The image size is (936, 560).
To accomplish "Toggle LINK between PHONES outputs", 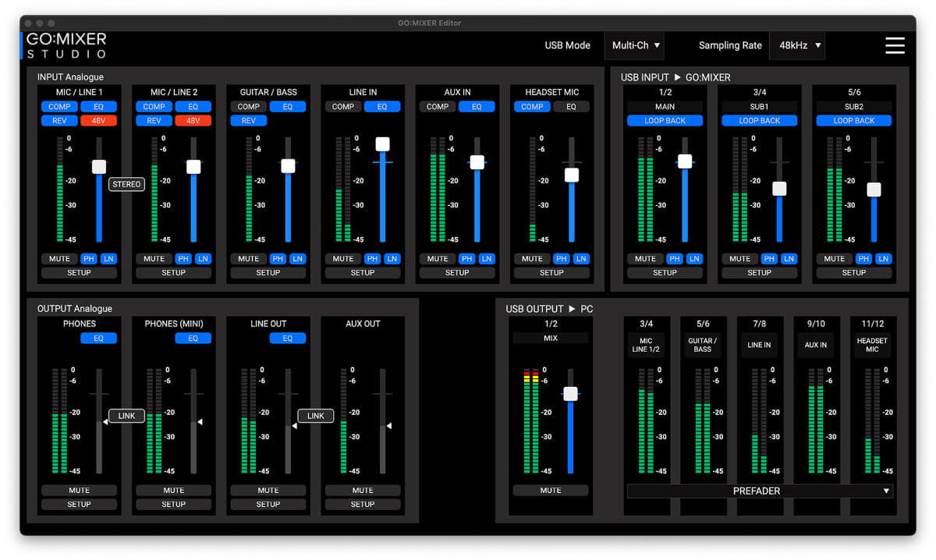I will [126, 416].
